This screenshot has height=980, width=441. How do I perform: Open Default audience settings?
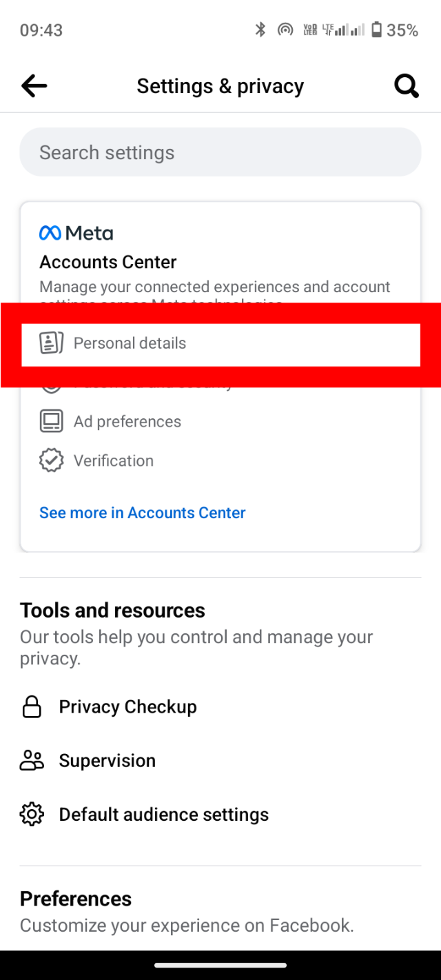[163, 815]
